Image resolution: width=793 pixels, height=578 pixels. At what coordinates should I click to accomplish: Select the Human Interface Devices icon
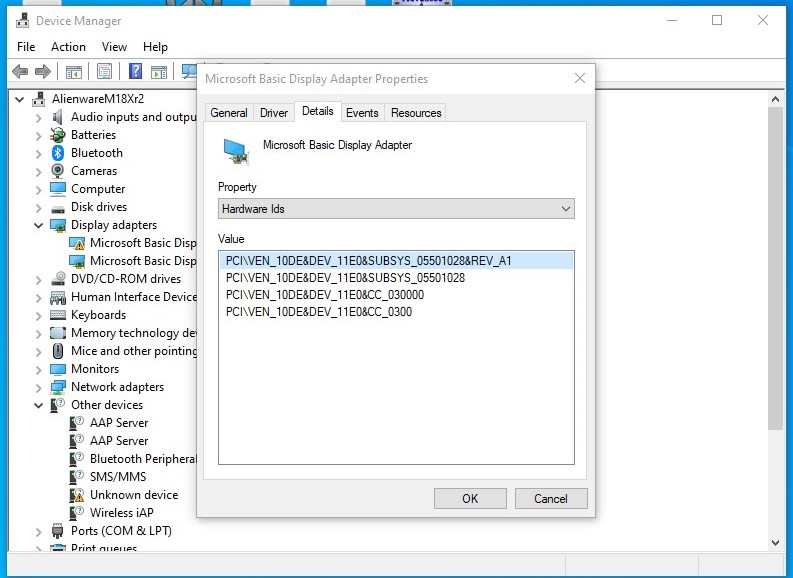click(58, 297)
